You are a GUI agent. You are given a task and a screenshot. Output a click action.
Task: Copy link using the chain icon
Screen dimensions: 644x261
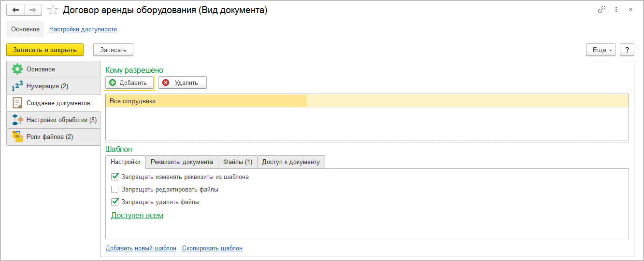click(x=601, y=10)
